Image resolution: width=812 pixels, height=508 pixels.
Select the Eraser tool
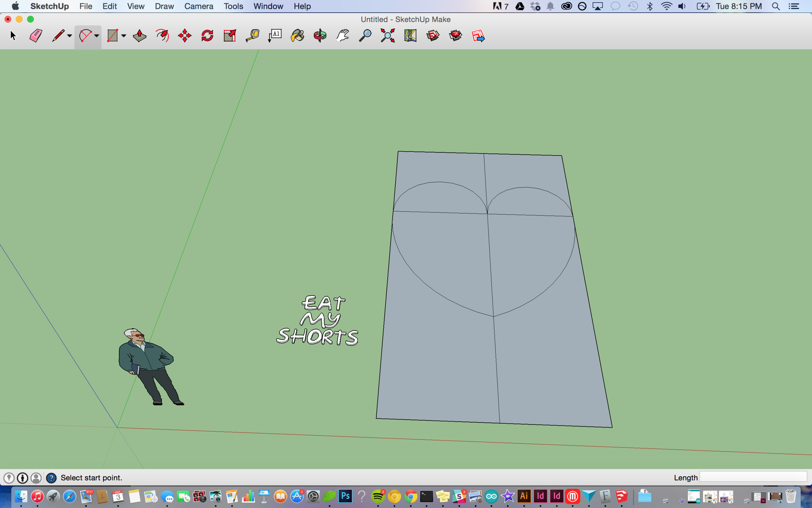coord(36,36)
